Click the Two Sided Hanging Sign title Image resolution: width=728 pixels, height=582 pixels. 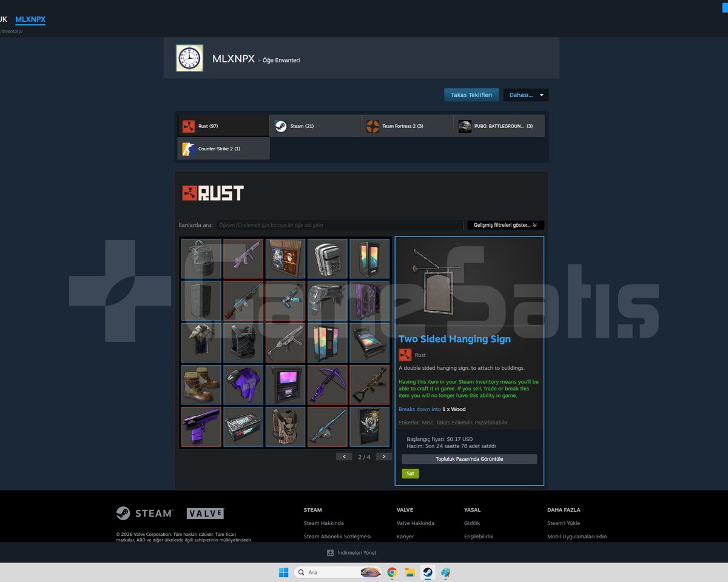pos(454,339)
